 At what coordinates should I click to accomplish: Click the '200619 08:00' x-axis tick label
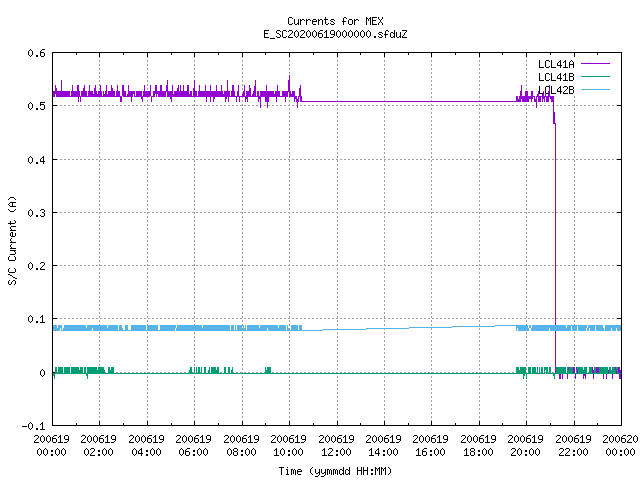tap(241, 446)
